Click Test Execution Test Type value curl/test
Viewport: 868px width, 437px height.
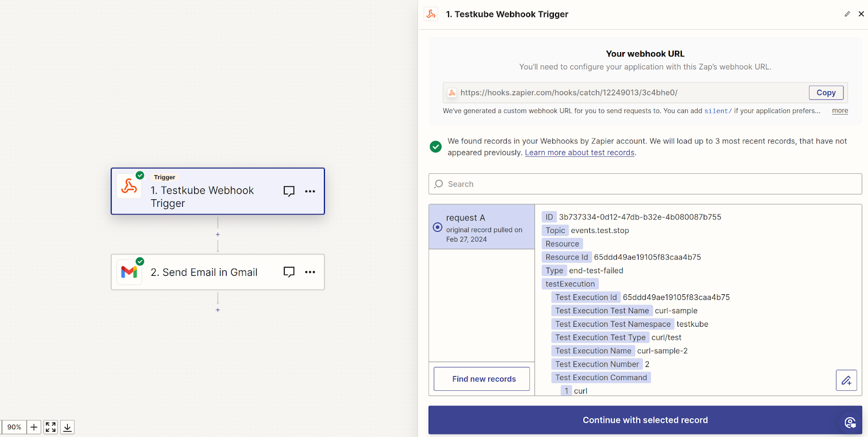(666, 337)
